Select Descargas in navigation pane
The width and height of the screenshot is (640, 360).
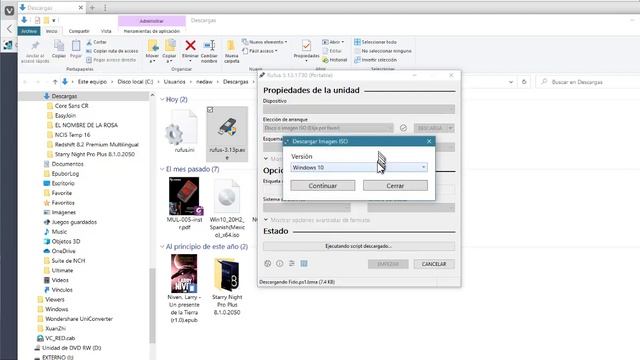pos(64,96)
